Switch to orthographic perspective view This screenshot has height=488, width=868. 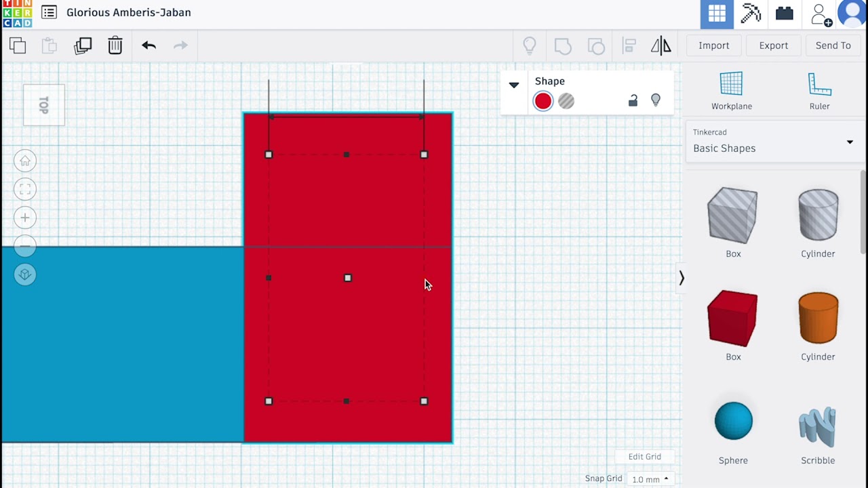click(x=25, y=274)
